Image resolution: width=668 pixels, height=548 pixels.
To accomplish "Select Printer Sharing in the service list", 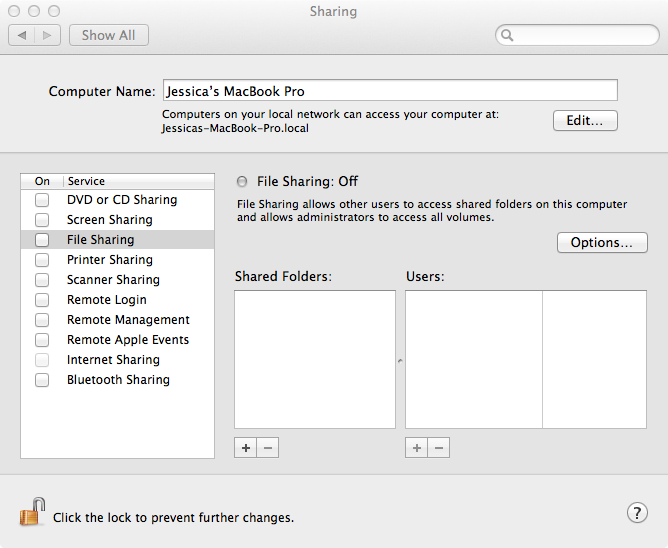I will tap(110, 260).
